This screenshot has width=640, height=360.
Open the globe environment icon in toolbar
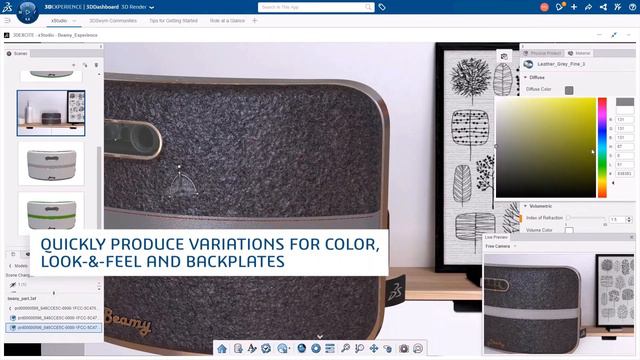(x=282, y=349)
